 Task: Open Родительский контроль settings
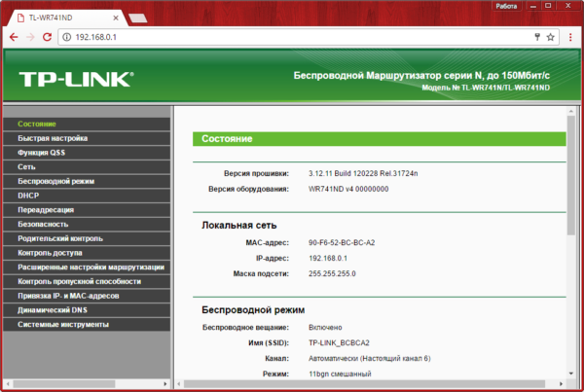[87, 238]
